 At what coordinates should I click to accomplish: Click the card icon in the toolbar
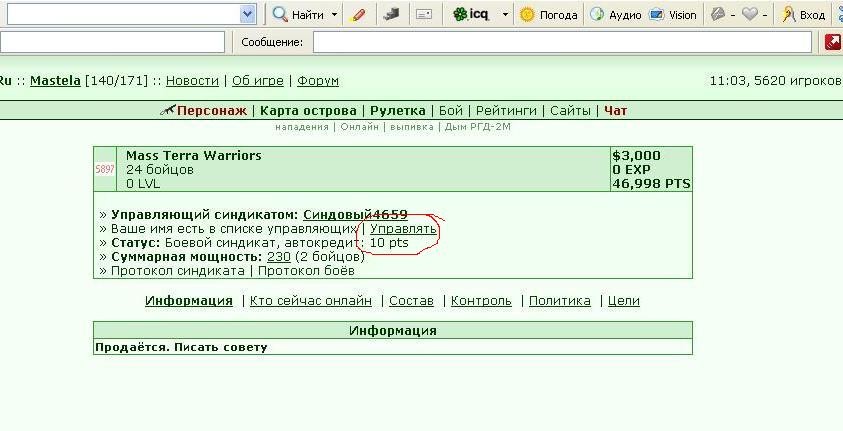pos(424,15)
